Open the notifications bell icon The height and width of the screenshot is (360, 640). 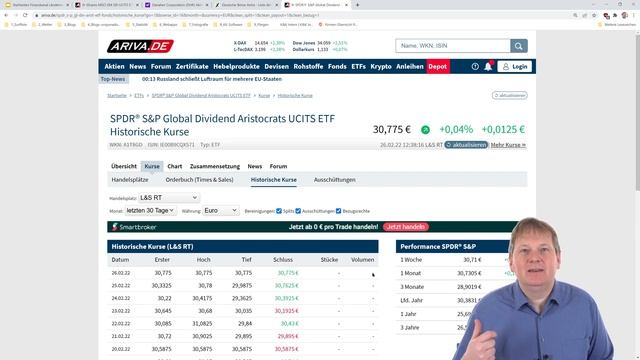(488, 67)
